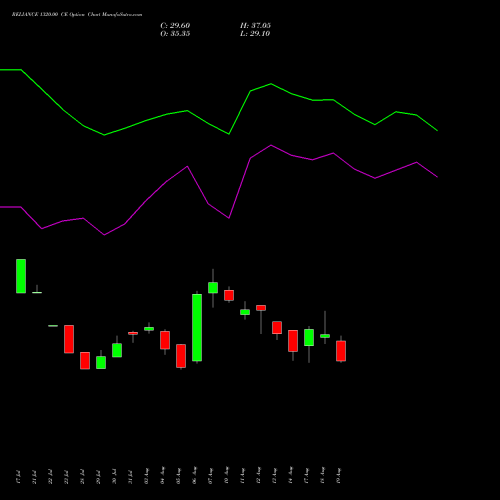The height and width of the screenshot is (500, 500).
Task: Click the RELIANCE 1320.00 CE Option chart title
Action: pyautogui.click(x=77, y=15)
